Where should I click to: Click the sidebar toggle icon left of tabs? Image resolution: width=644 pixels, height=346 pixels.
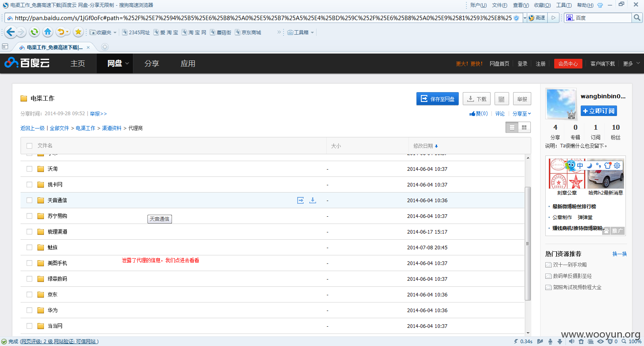coord(5,47)
